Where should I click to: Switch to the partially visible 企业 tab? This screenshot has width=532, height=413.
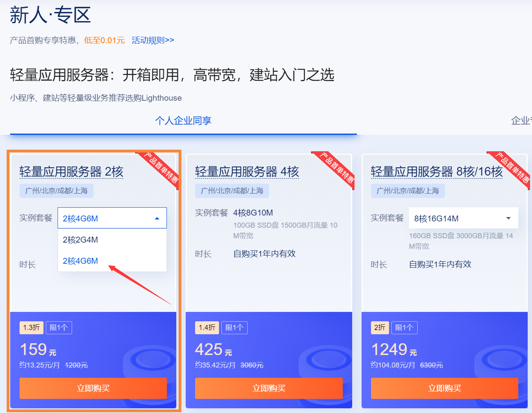(521, 121)
